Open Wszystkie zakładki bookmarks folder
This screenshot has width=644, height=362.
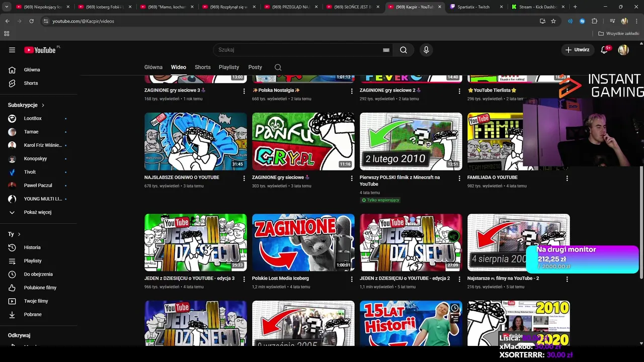tap(619, 34)
